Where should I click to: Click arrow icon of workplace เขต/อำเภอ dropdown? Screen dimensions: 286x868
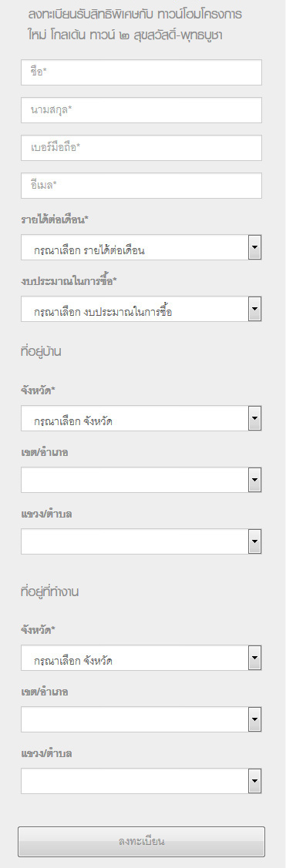click(254, 719)
